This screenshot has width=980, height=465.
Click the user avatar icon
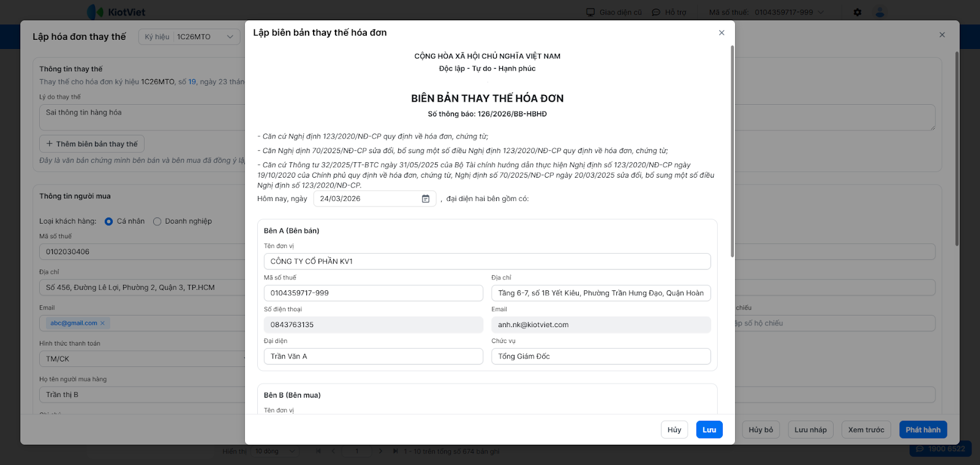880,12
